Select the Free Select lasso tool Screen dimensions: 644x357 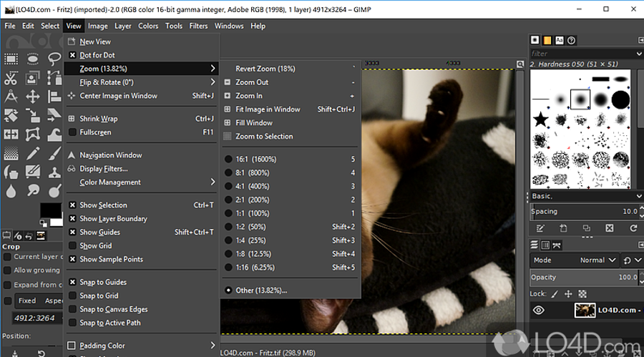tap(54, 59)
